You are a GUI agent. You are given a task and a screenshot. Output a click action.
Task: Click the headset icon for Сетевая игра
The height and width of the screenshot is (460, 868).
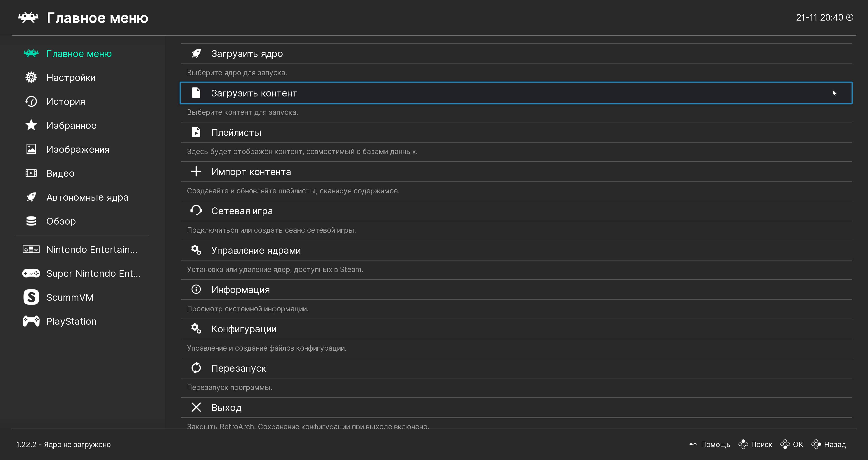pyautogui.click(x=196, y=211)
